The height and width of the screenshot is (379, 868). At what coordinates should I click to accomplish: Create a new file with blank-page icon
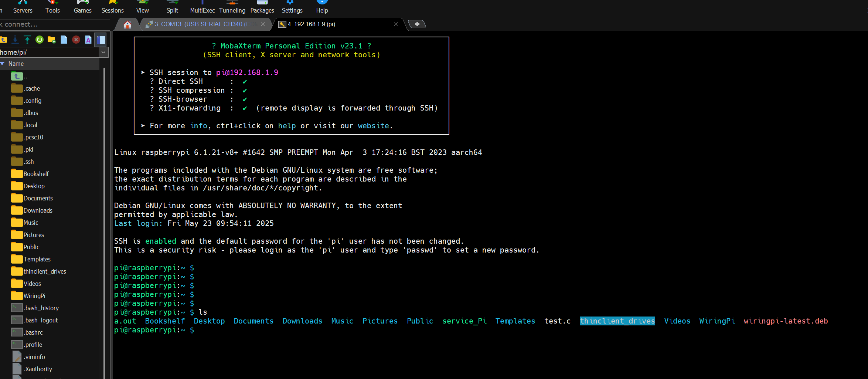pyautogui.click(x=64, y=40)
